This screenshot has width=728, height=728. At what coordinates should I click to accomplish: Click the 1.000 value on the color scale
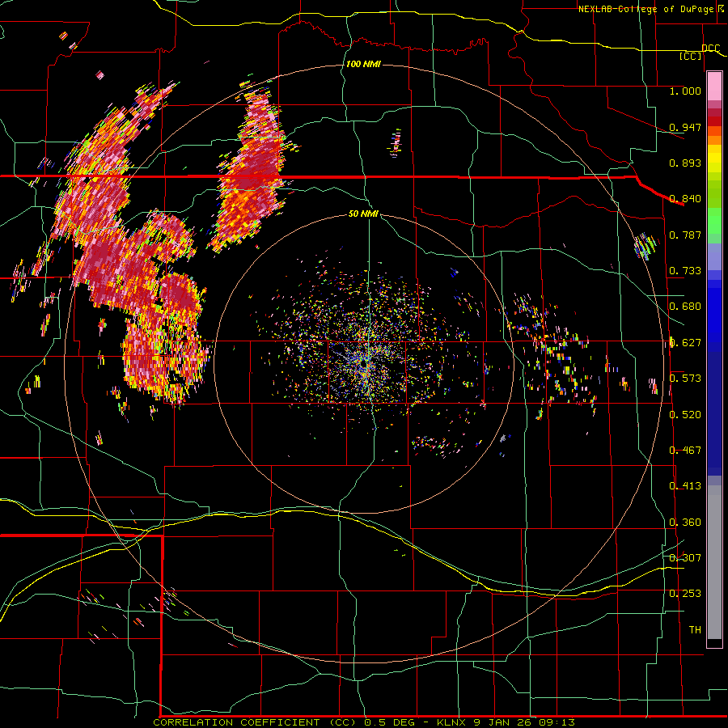pos(685,91)
